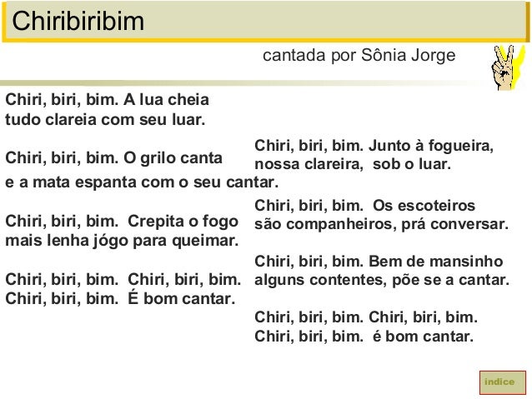Viewport: 532px width, 399px height.
Task: Click the 'cantada por Sônia Jorge' subtitle
Action: [359, 57]
